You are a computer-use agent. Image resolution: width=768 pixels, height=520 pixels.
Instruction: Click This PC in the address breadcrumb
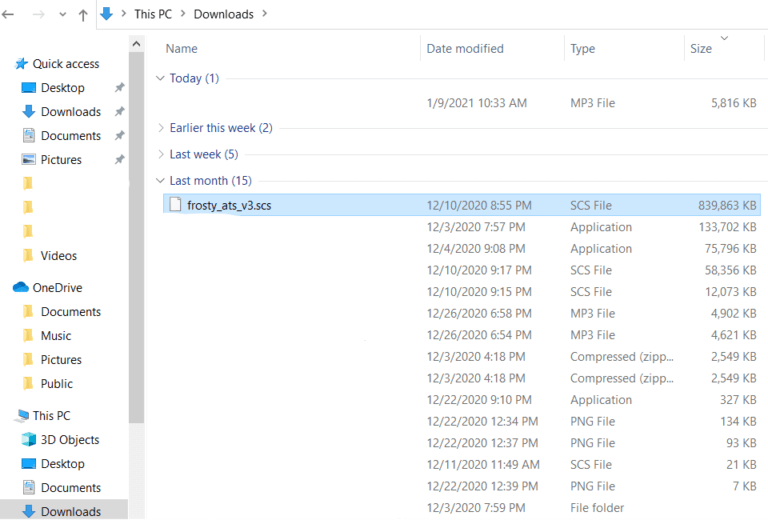pos(151,14)
